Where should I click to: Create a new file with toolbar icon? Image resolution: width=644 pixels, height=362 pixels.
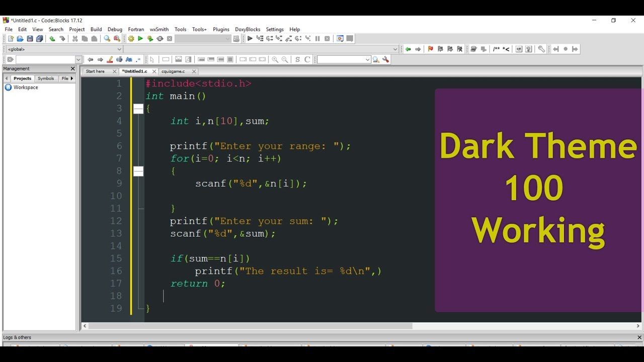pyautogui.click(x=11, y=39)
